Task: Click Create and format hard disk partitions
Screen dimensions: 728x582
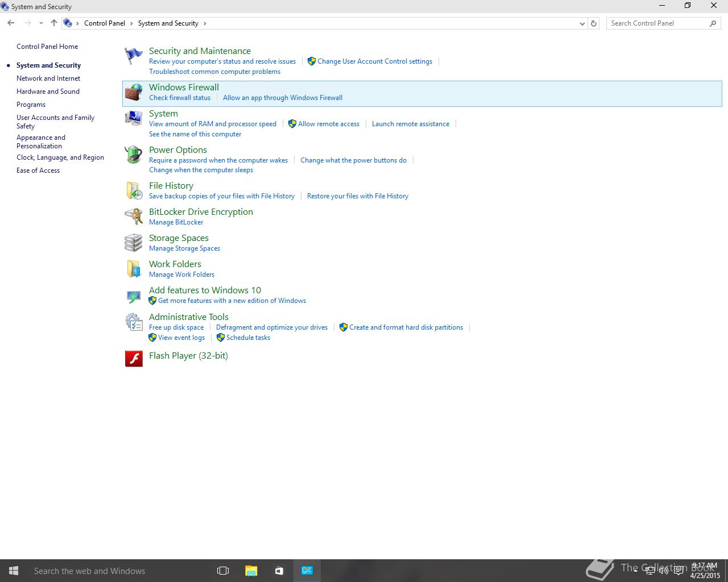Action: point(406,327)
